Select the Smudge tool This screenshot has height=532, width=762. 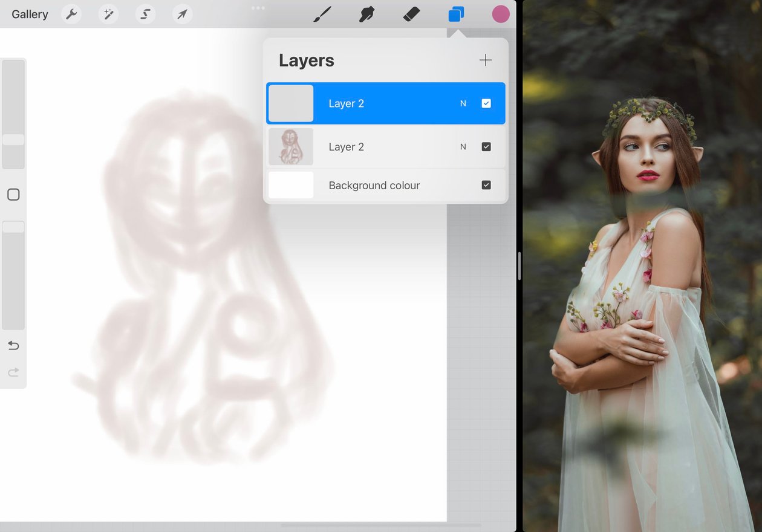pos(366,14)
